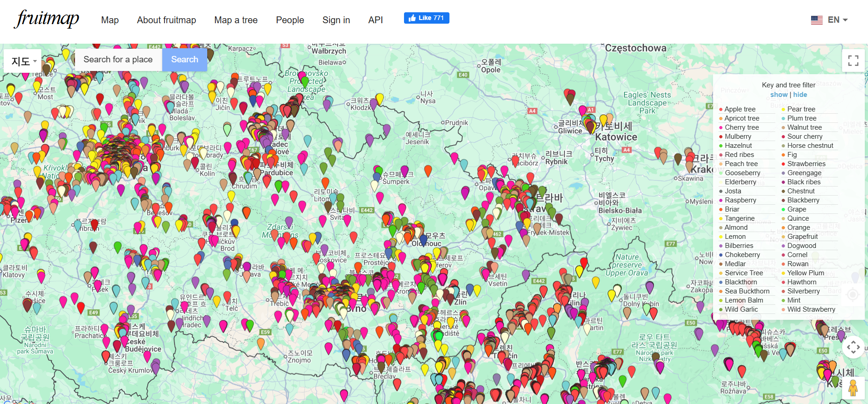Open the API page
The image size is (868, 404).
tap(375, 20)
